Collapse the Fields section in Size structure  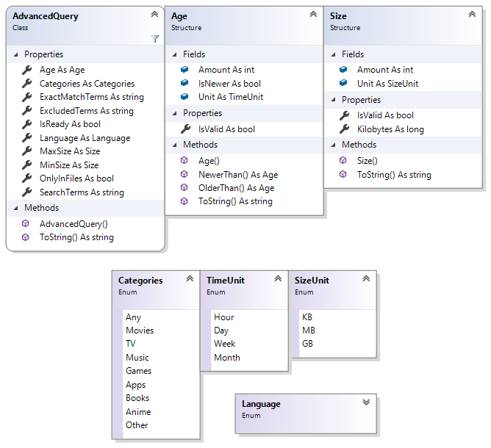click(x=334, y=54)
